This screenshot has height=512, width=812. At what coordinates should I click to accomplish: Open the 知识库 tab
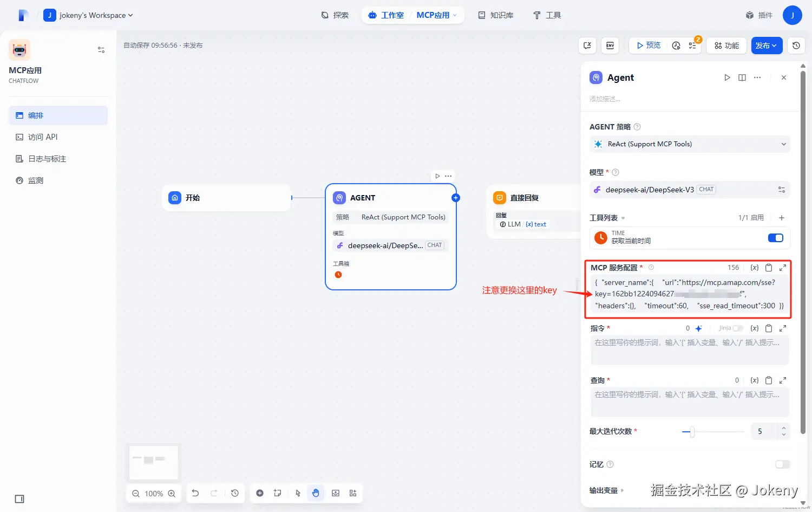(x=496, y=15)
